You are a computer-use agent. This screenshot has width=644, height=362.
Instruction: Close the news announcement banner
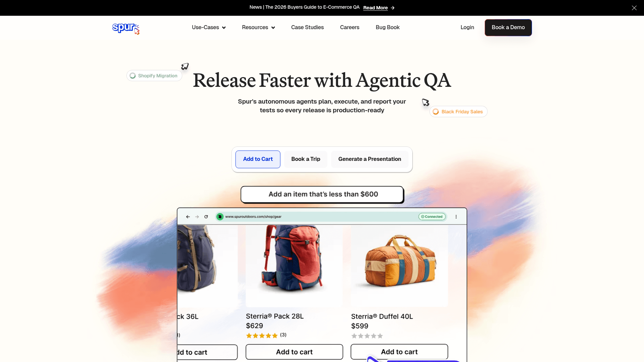[634, 8]
